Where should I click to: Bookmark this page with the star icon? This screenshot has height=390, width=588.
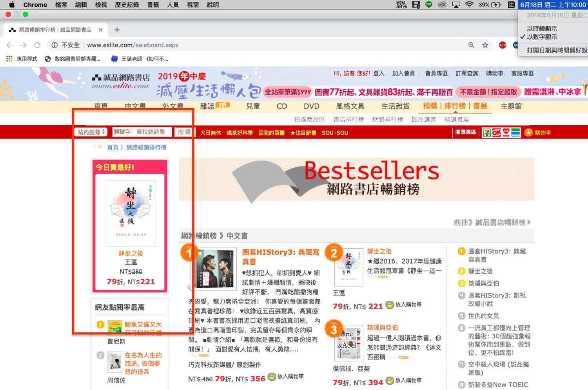coord(485,45)
